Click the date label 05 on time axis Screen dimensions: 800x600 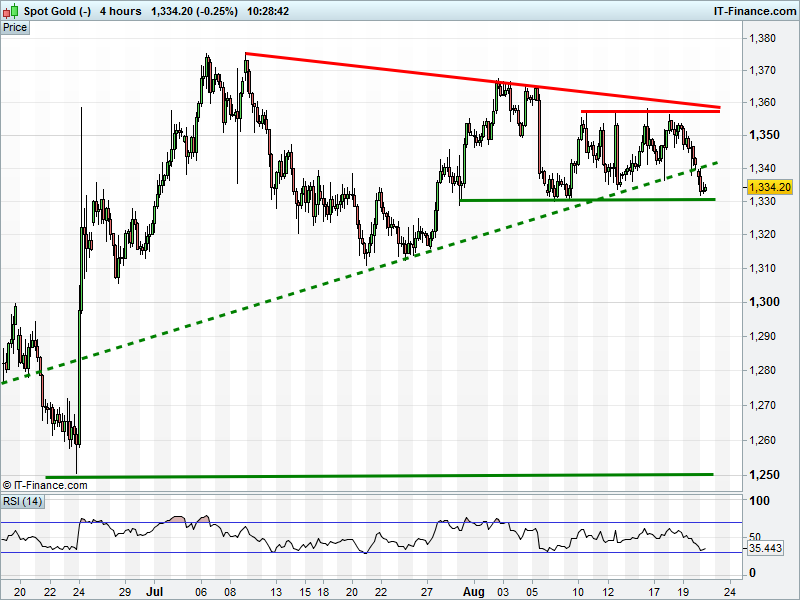point(532,592)
